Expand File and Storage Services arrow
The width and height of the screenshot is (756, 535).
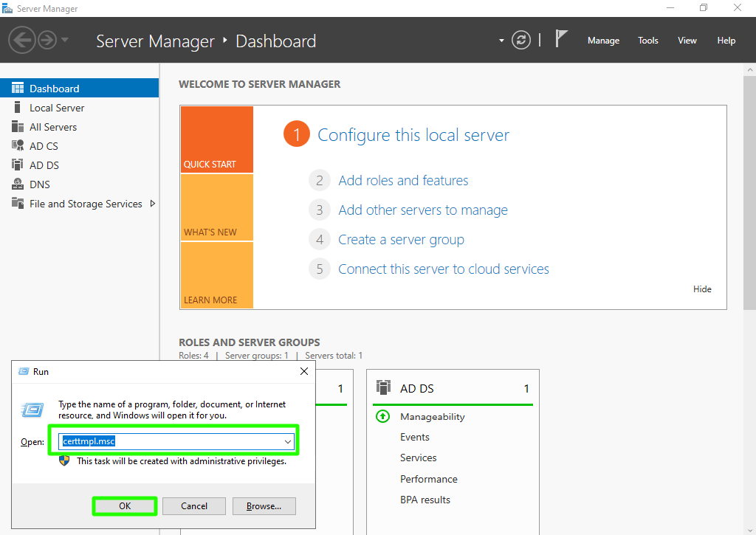[153, 204]
